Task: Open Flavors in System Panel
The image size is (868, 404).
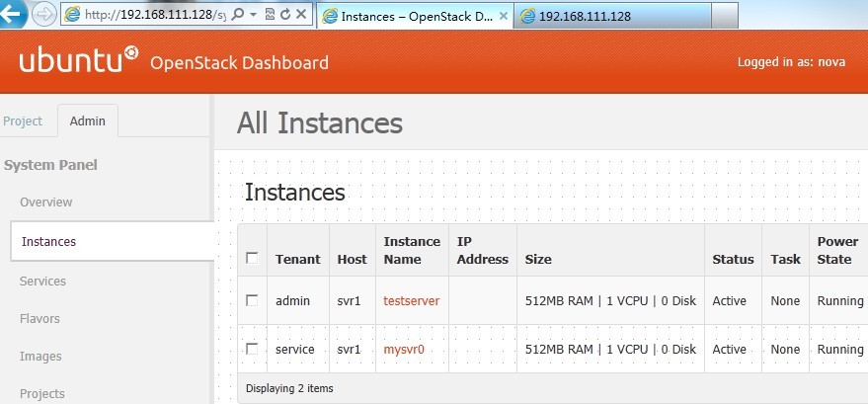Action: [x=39, y=319]
